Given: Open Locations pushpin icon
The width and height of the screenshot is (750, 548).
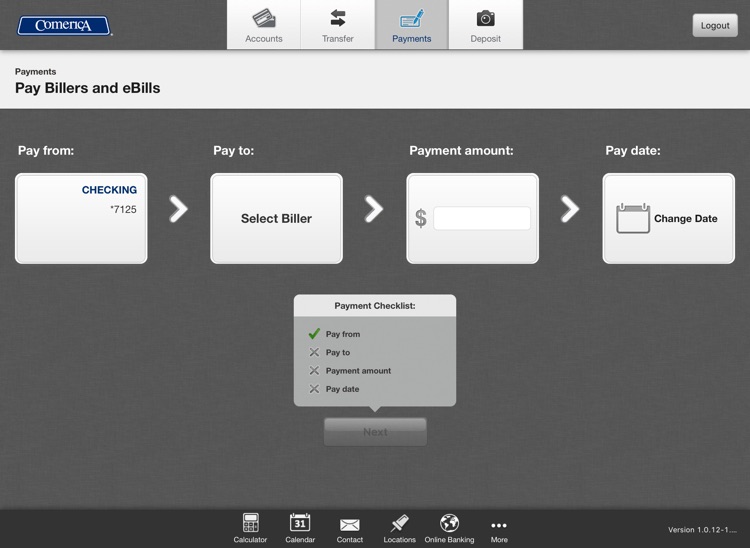Looking at the screenshot, I should coord(399,528).
